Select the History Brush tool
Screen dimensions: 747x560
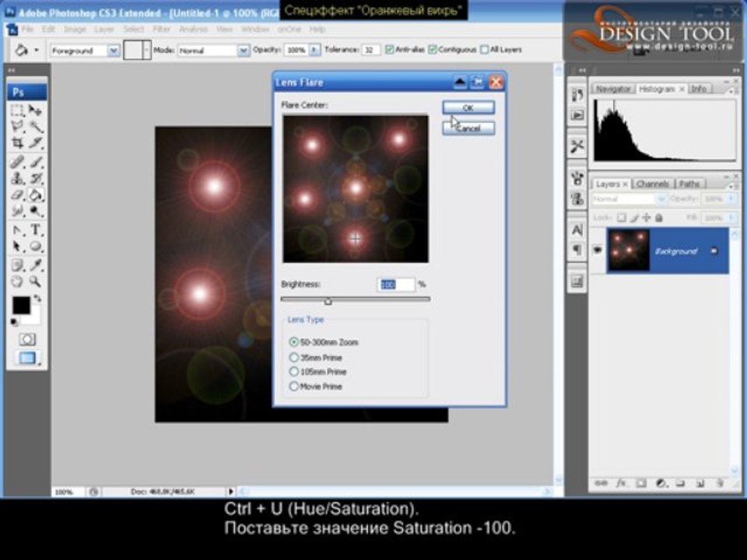pos(35,179)
